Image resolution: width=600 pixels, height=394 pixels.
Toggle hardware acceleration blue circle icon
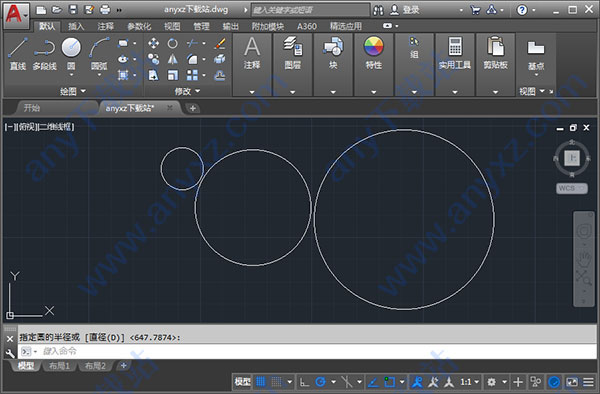click(554, 381)
